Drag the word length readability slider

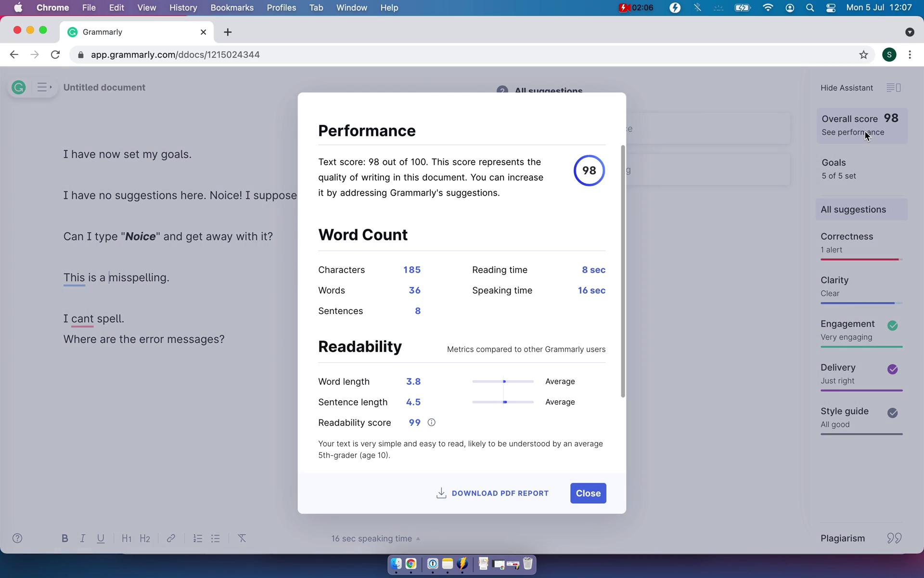tap(503, 381)
